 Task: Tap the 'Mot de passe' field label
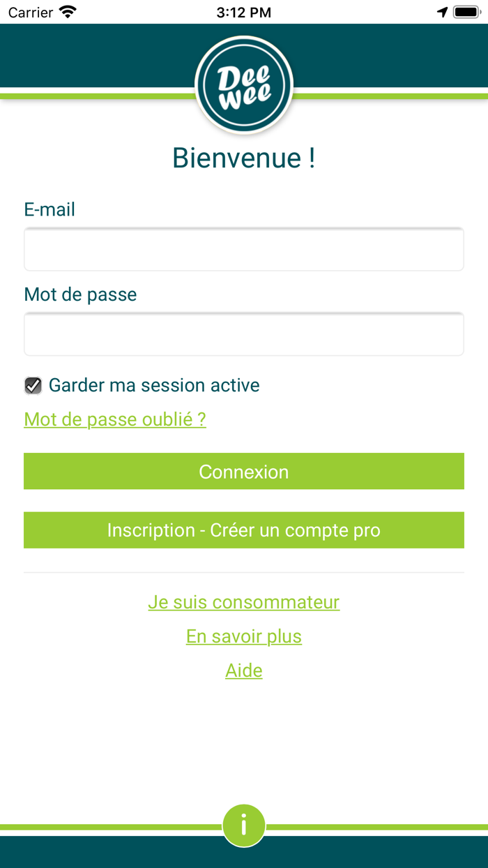80,294
